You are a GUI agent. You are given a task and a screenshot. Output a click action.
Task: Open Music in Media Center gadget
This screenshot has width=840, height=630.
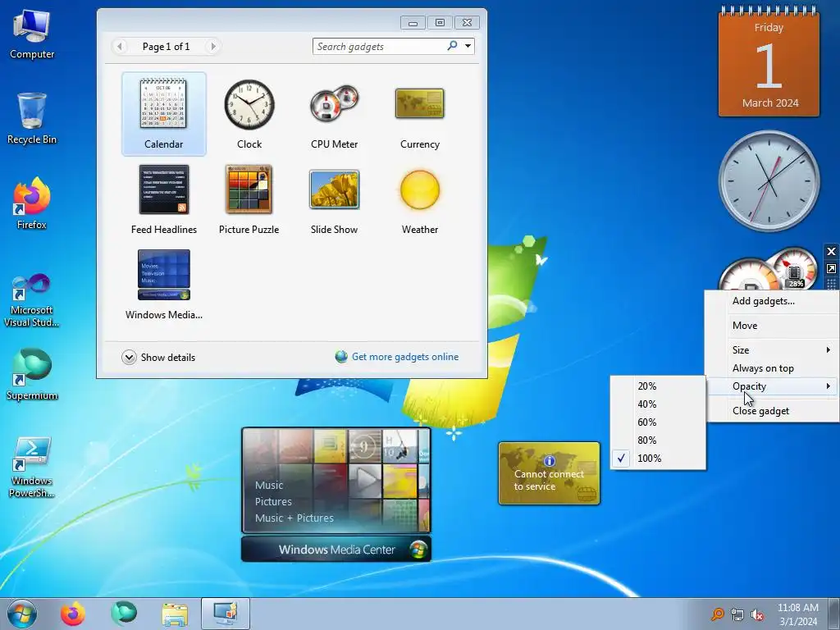pyautogui.click(x=269, y=486)
